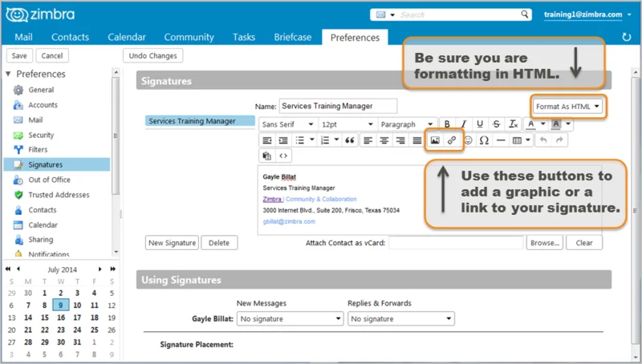Select Services Training Manager in signature list

pyautogui.click(x=200, y=121)
